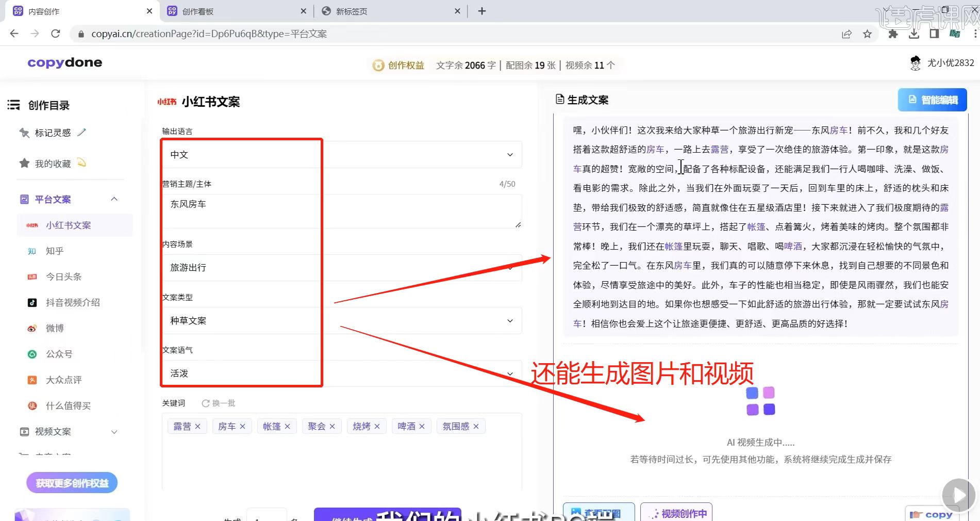
Task: Open the 内容场景 dropdown showing 旅游出行
Action: (342, 268)
